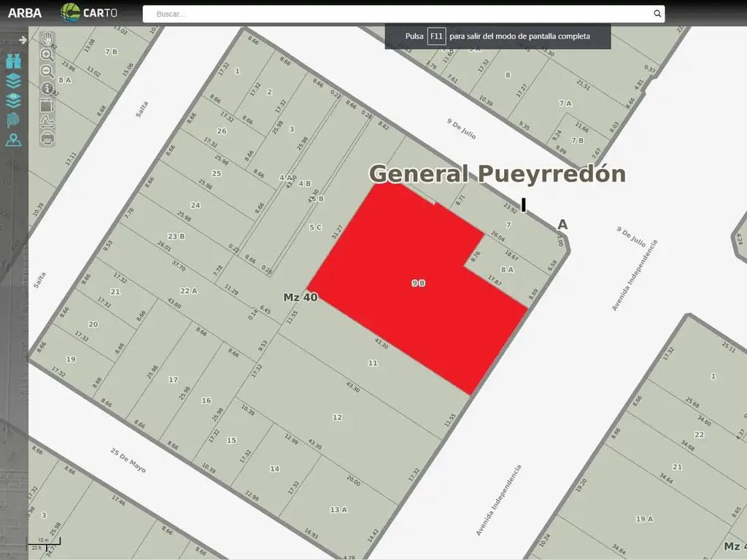Select the pan hand tool
This screenshot has height=560, width=747.
click(x=47, y=39)
